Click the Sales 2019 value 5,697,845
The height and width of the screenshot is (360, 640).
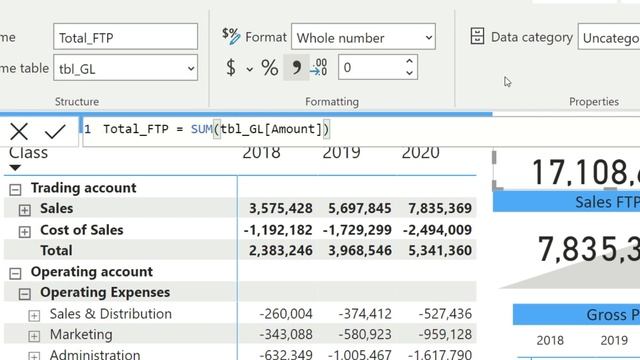tap(360, 208)
